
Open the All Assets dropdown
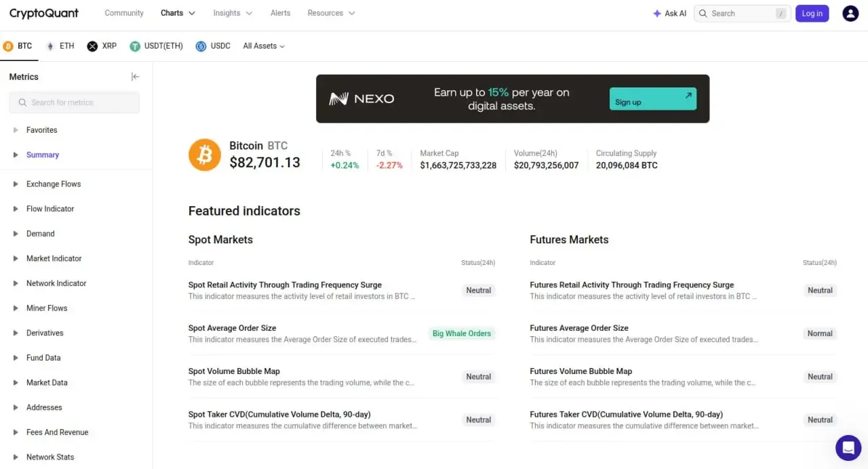(264, 46)
